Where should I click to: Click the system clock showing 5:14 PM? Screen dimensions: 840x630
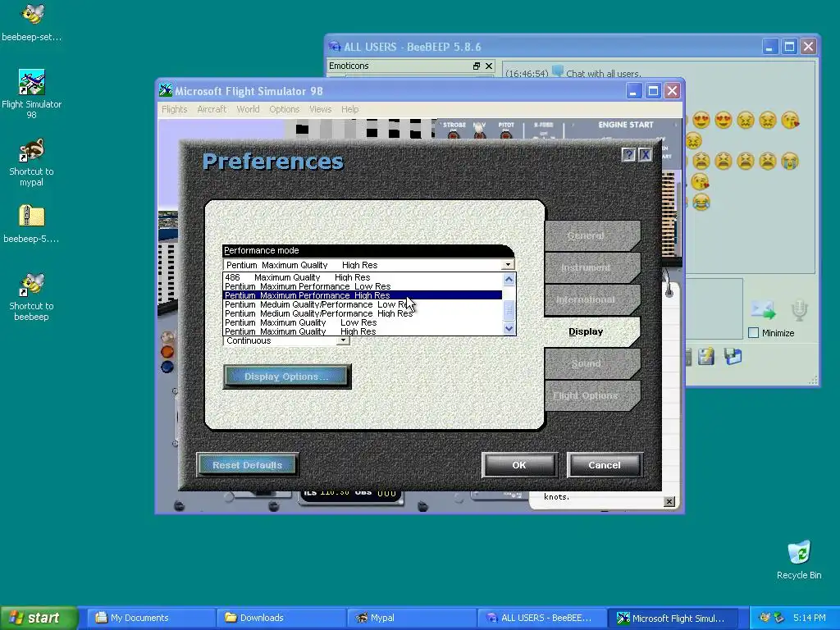click(x=810, y=618)
